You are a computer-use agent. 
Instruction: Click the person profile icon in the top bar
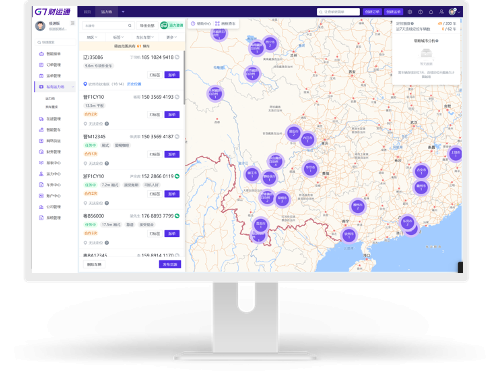(x=441, y=12)
